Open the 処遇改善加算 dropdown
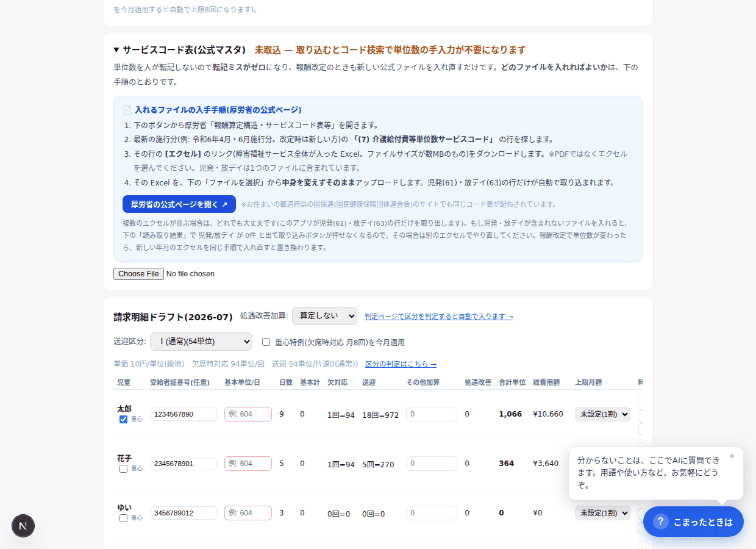Viewport: 756px width, 549px height. pos(324,315)
